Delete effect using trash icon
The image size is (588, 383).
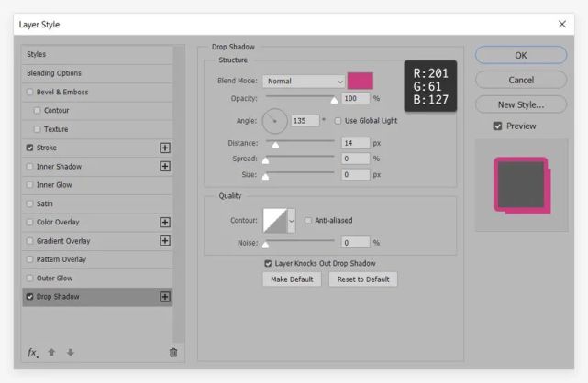[173, 352]
